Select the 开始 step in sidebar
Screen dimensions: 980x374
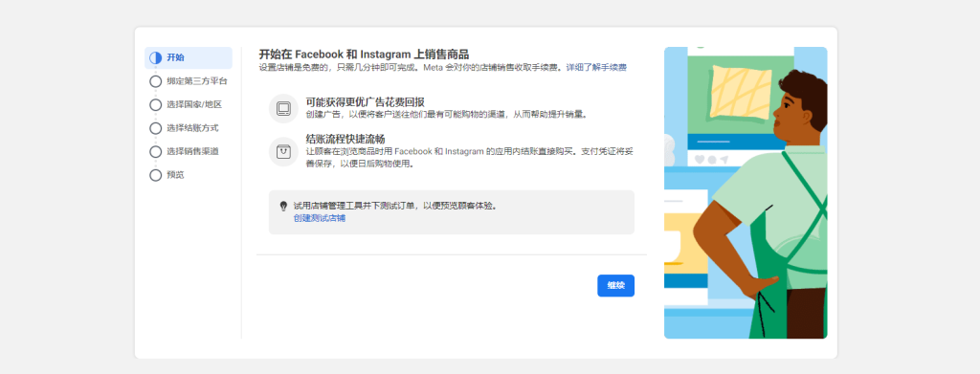point(189,58)
